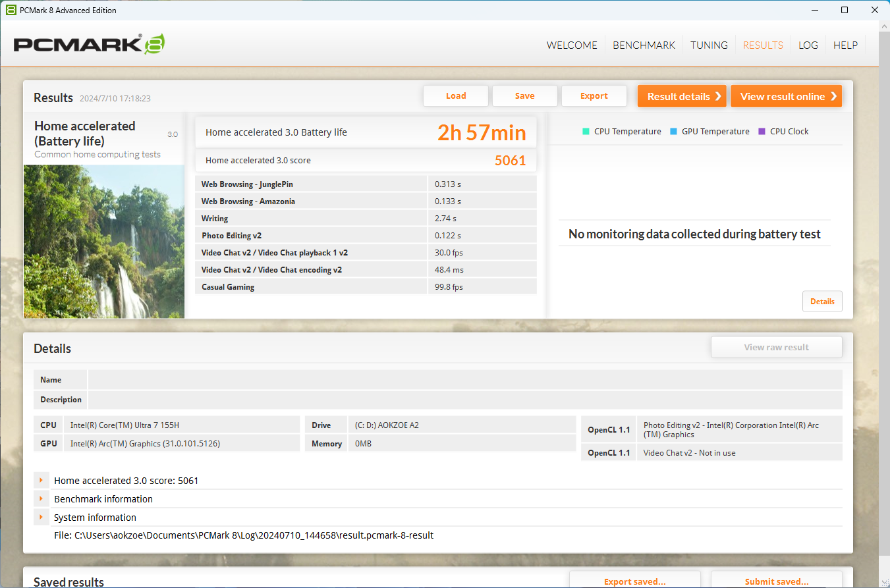
Task: Toggle the CPU Clock legend swatch
Action: point(762,131)
